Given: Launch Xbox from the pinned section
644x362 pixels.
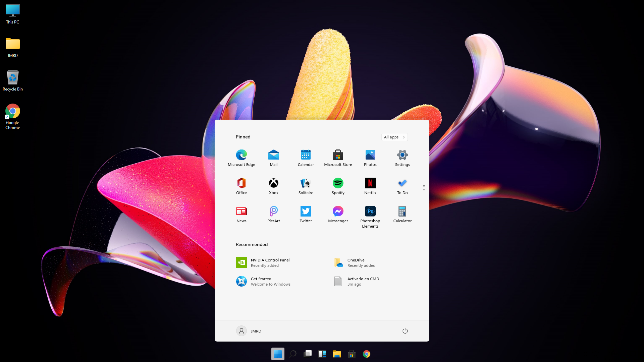Looking at the screenshot, I should coord(273,186).
